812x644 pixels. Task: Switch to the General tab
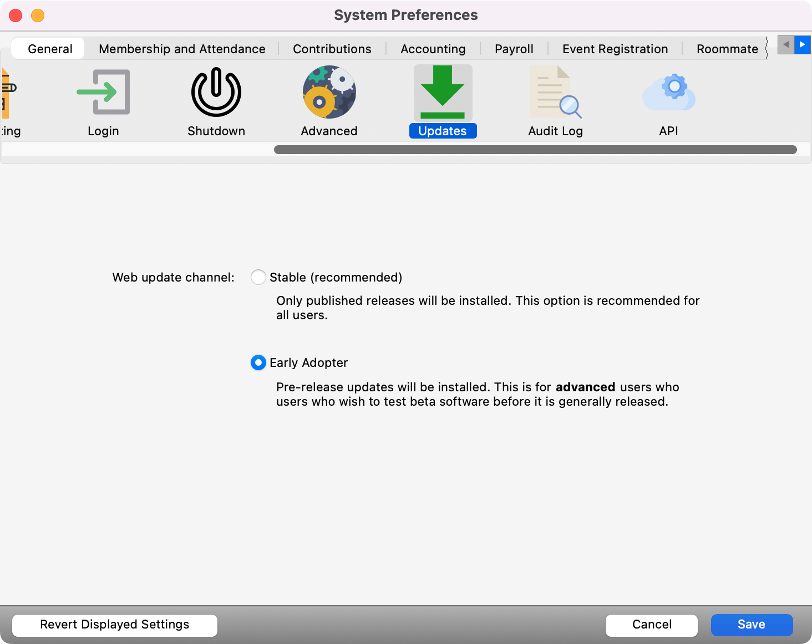pyautogui.click(x=50, y=49)
